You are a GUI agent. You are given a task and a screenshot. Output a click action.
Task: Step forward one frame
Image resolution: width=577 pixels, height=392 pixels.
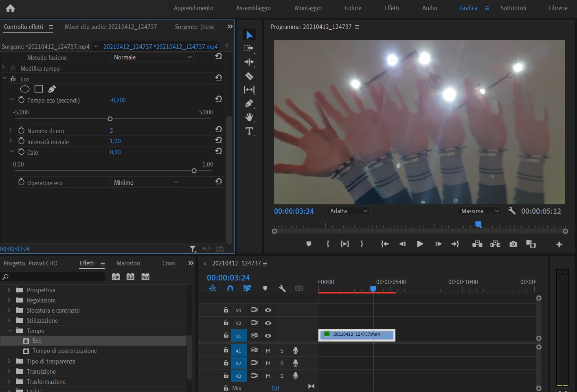438,244
